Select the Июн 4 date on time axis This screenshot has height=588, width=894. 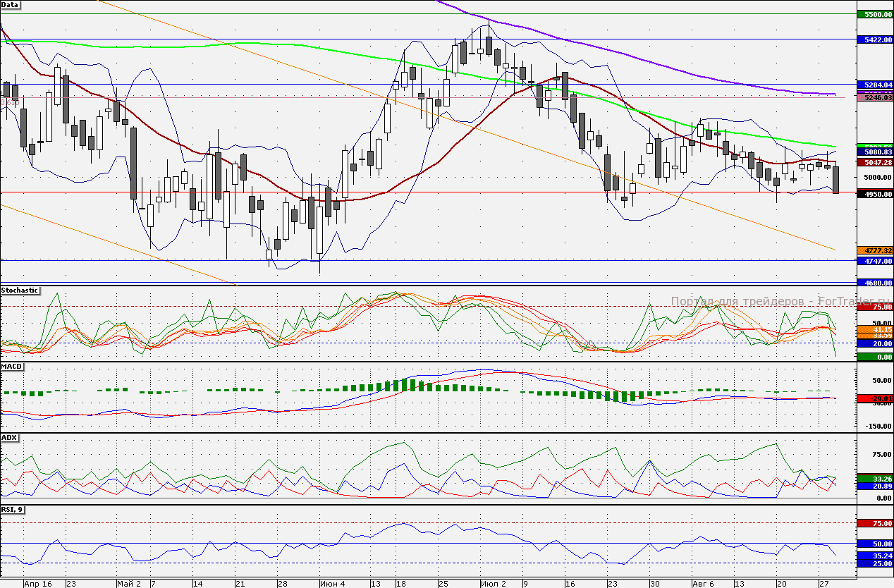tap(332, 584)
